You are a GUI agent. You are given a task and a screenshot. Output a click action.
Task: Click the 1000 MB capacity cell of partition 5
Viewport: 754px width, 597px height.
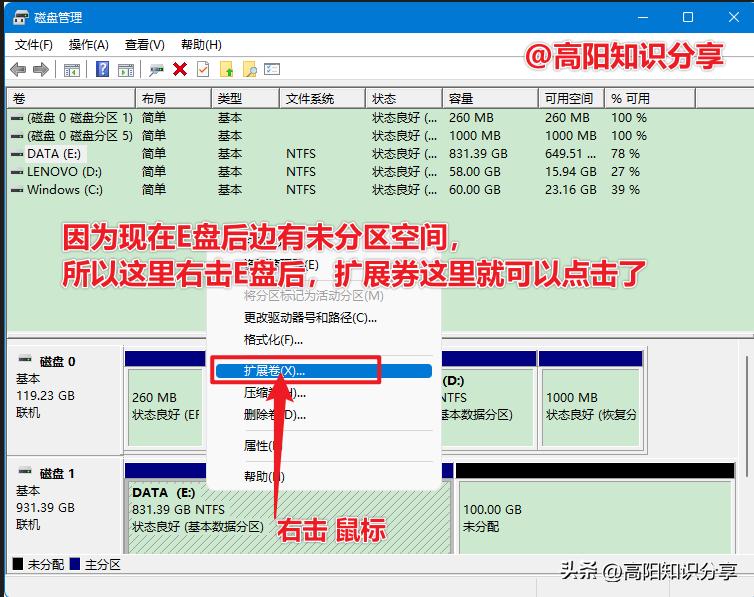(475, 136)
